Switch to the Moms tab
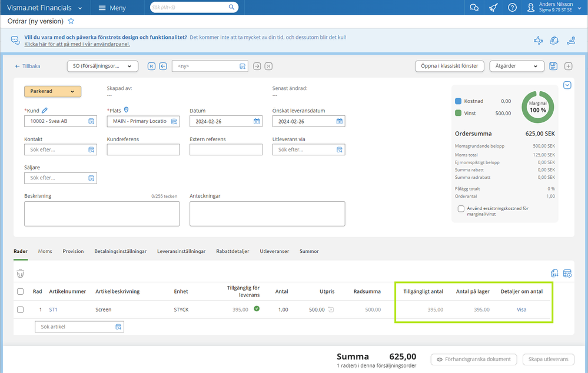 tap(45, 251)
